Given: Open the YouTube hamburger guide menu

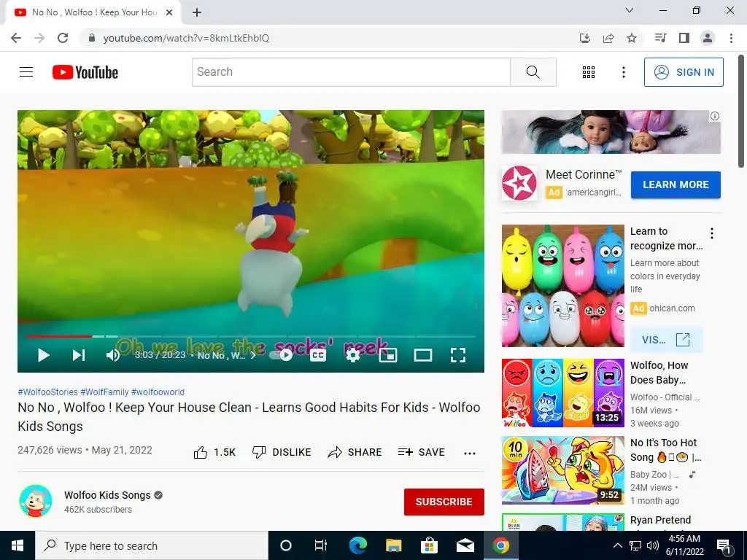Looking at the screenshot, I should coord(26,72).
